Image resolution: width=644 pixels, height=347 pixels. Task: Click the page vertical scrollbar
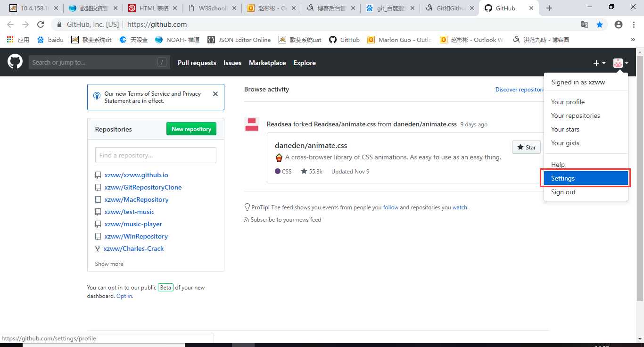(640, 179)
